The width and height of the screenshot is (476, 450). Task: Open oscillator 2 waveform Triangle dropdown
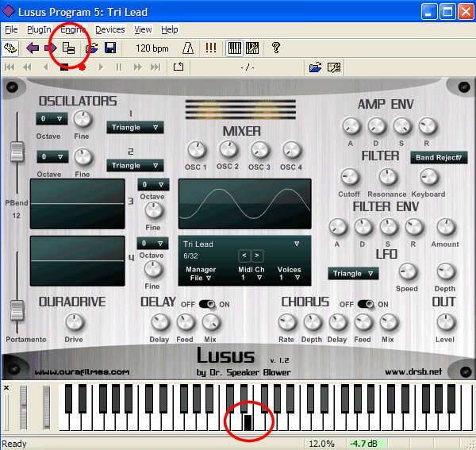135,166
